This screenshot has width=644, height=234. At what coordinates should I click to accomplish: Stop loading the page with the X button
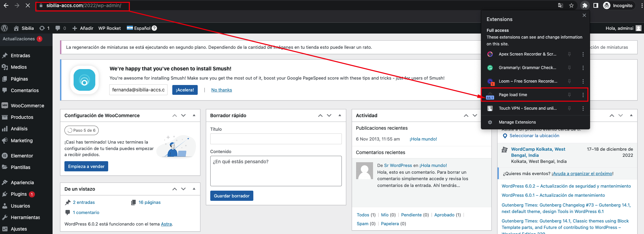tap(28, 5)
